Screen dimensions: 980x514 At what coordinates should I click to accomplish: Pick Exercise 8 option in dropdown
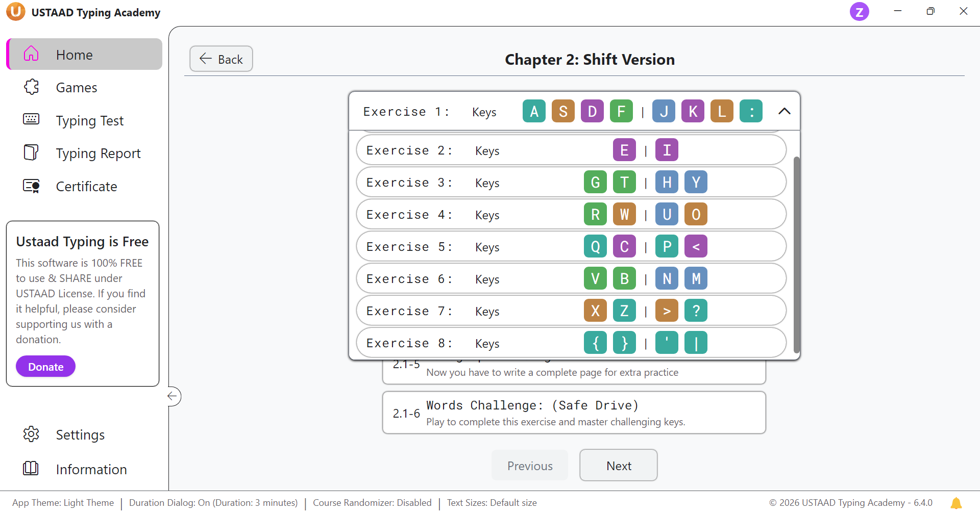tap(571, 343)
